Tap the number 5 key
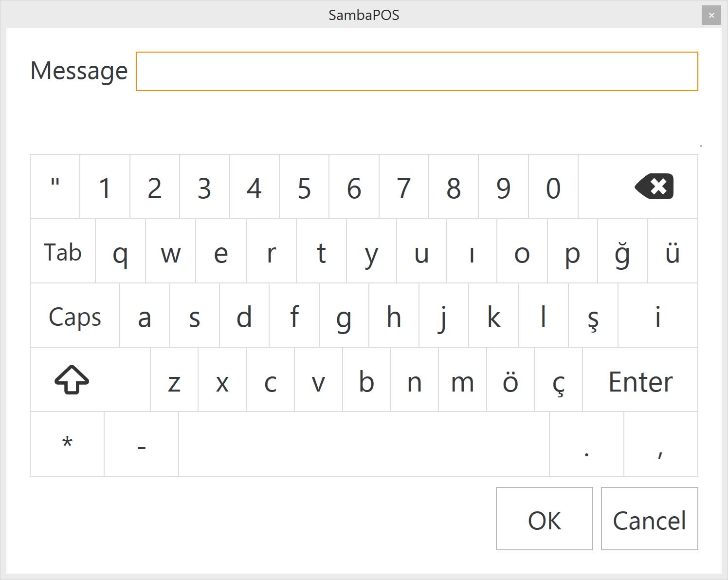 tap(304, 187)
